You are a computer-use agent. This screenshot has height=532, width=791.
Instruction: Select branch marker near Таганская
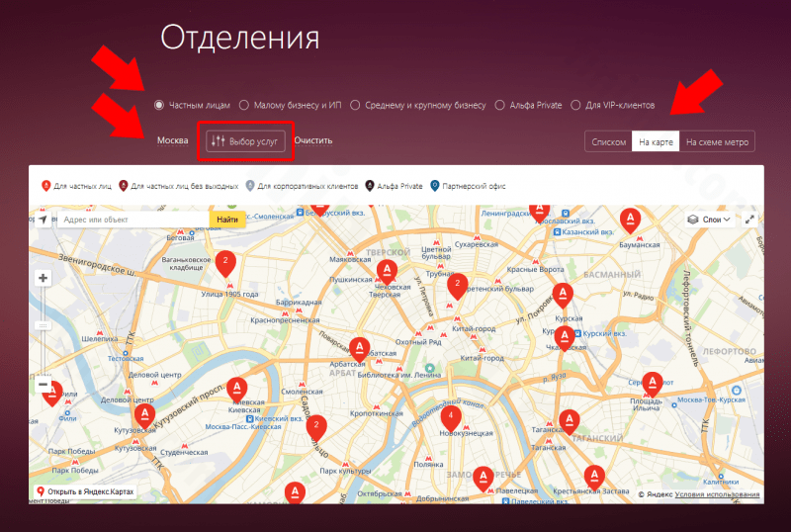(570, 422)
